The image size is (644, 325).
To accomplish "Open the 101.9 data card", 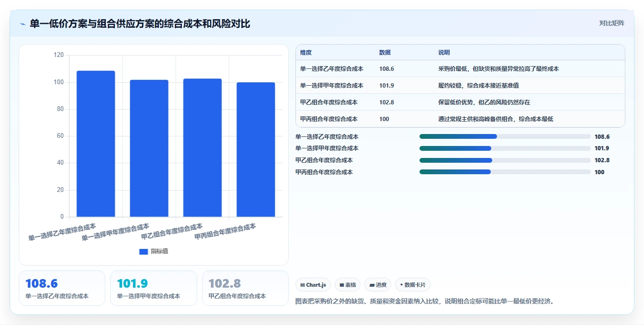I will tap(154, 288).
